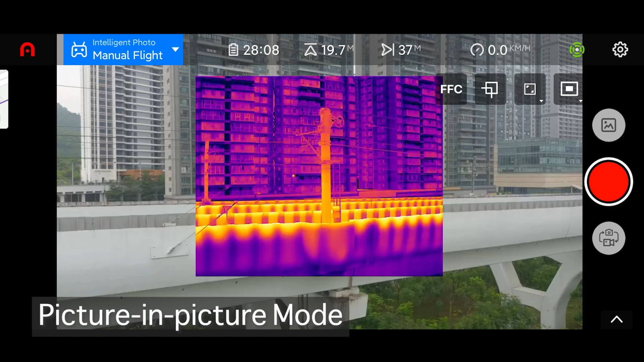
Task: Click the Intelligent Photo mode label
Action: point(124,42)
